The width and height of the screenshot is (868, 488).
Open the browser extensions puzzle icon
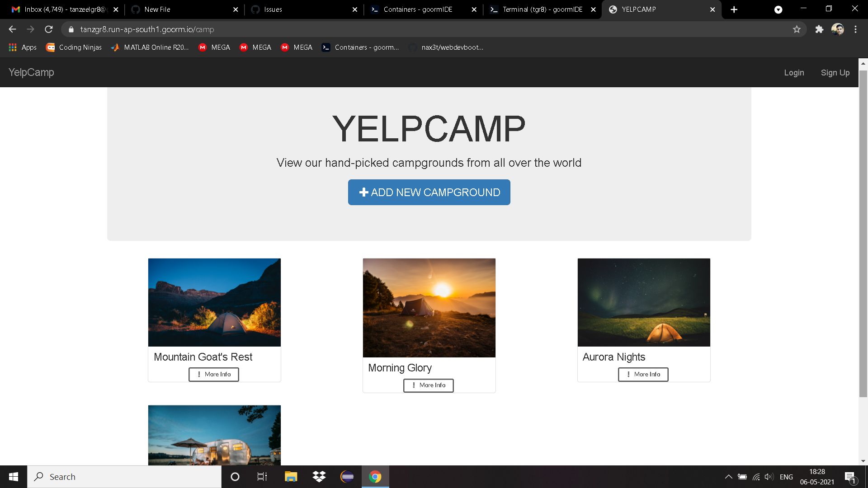click(820, 29)
